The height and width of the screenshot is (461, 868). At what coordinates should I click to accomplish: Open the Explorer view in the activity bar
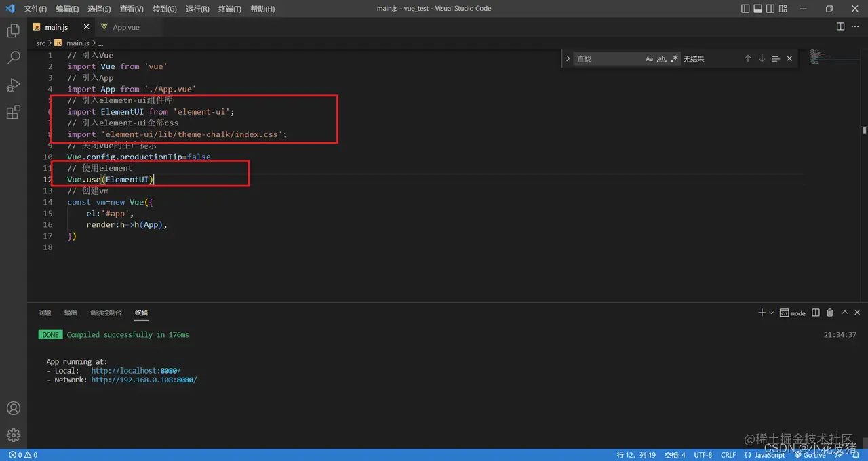(13, 31)
